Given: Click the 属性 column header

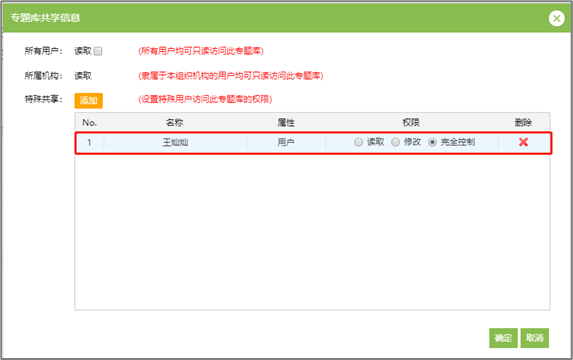Looking at the screenshot, I should (x=286, y=122).
